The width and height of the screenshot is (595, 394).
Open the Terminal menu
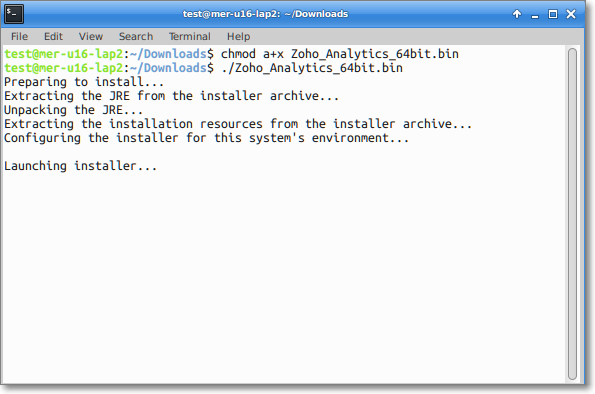point(190,36)
